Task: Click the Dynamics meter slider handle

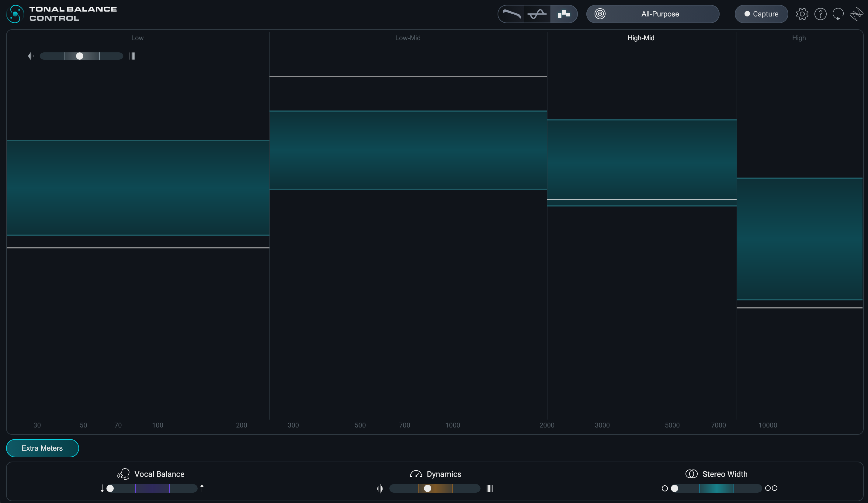Action: coord(427,488)
